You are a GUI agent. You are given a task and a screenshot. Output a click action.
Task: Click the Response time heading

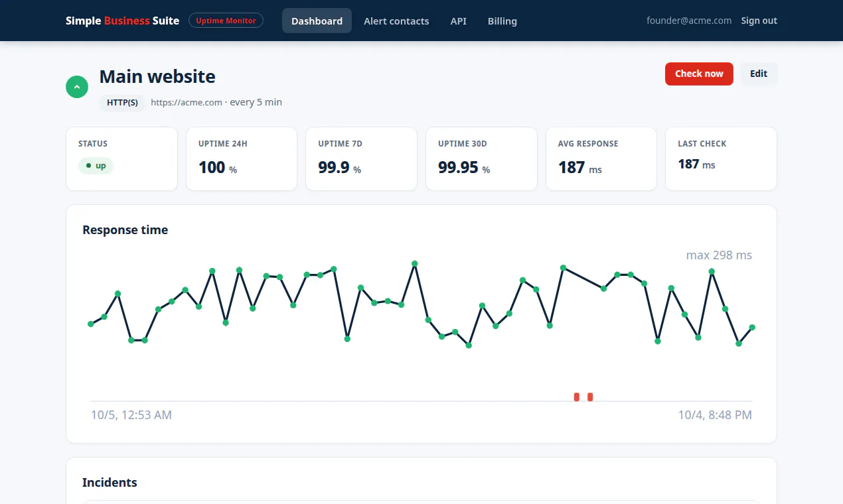(125, 230)
